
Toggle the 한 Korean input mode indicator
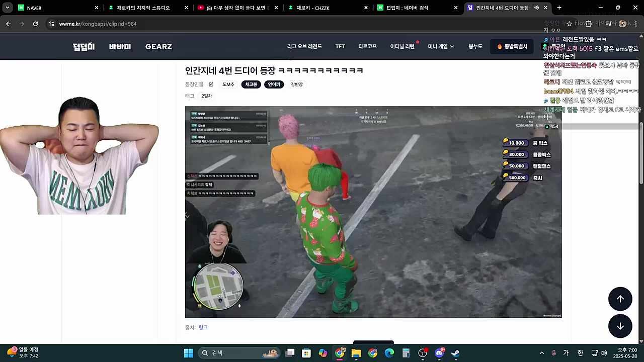[580, 353]
